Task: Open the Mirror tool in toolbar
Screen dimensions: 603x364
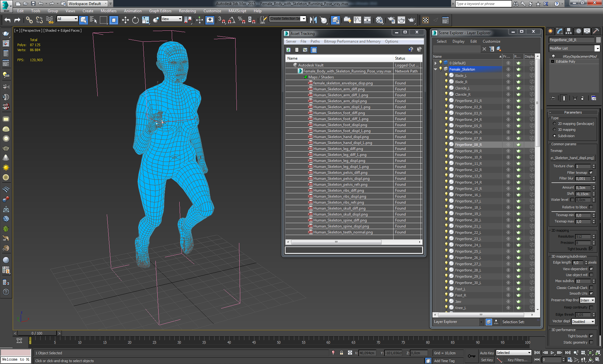Action: (x=313, y=20)
